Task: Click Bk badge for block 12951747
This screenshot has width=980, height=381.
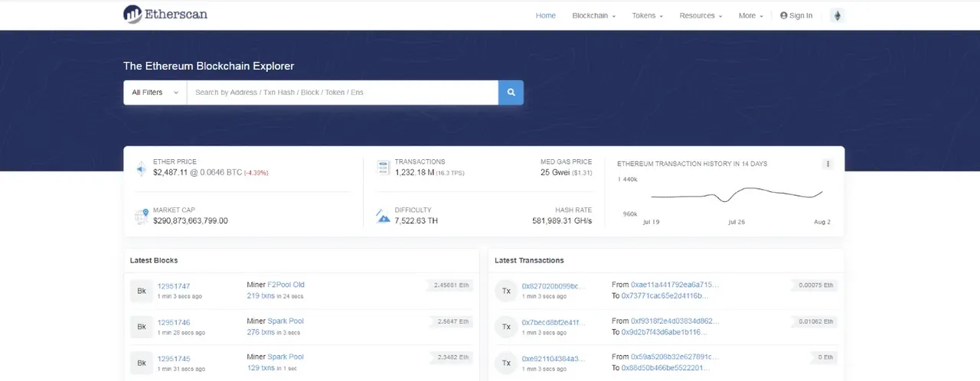Action: click(142, 291)
